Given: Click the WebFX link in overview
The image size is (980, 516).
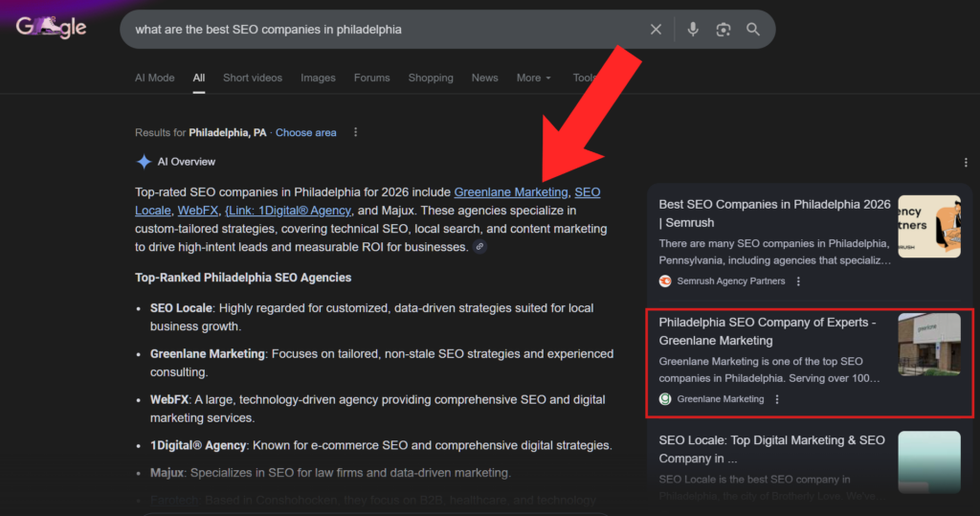Looking at the screenshot, I should pyautogui.click(x=196, y=211).
